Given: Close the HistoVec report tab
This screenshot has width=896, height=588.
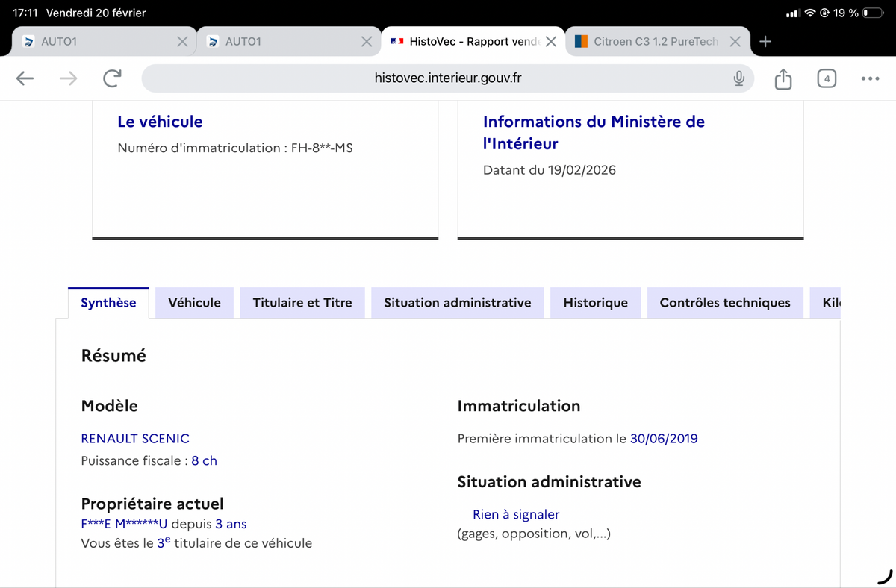Looking at the screenshot, I should click(x=550, y=42).
